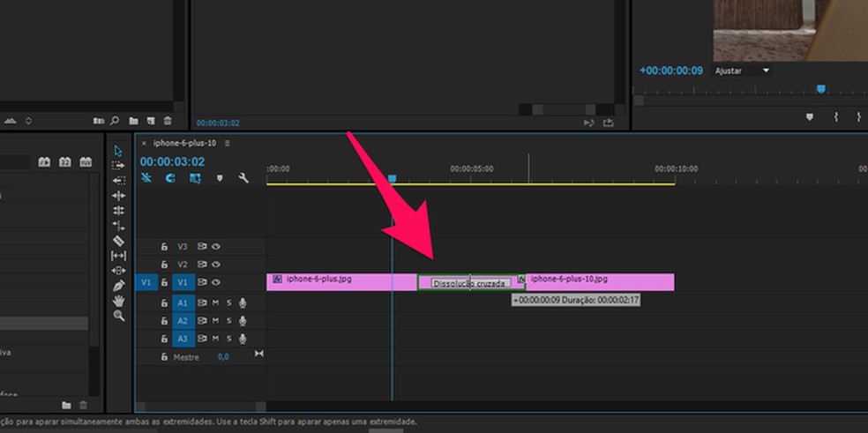Select the Slide tool
This screenshot has height=433, width=868.
click(118, 270)
